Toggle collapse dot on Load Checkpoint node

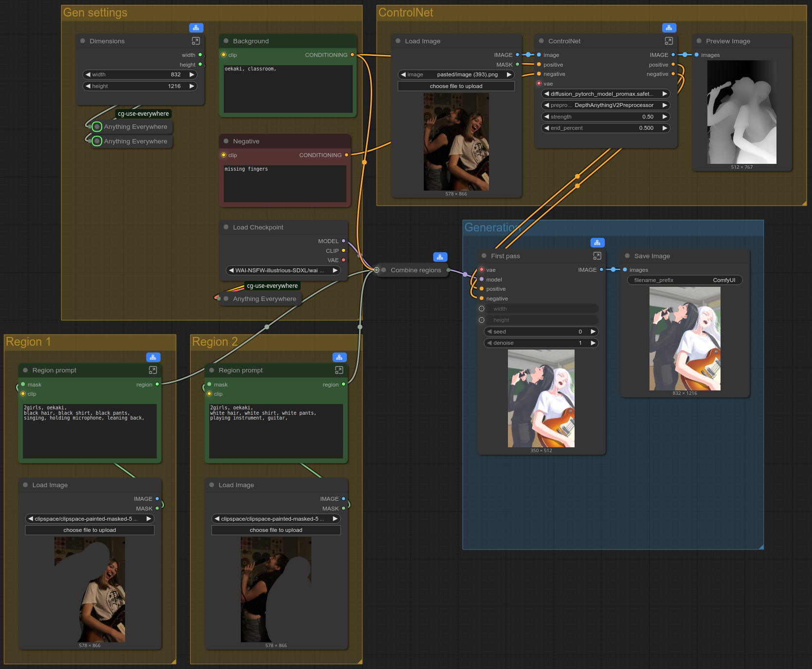tap(226, 228)
